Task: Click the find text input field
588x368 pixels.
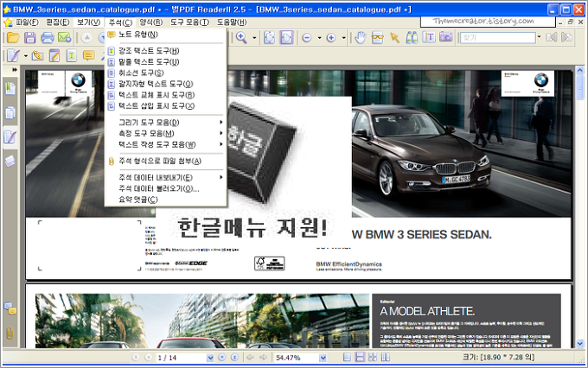Action: coord(498,38)
